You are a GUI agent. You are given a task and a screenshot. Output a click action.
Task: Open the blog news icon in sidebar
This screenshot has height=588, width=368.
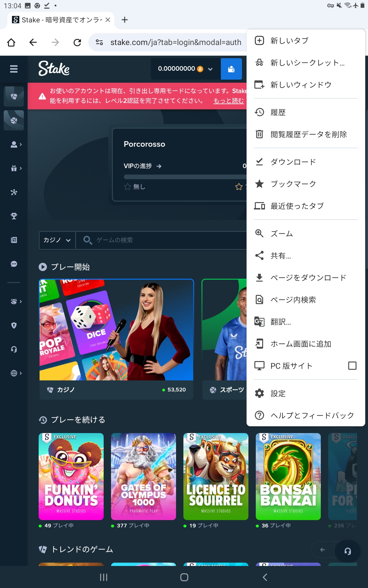pos(14,240)
